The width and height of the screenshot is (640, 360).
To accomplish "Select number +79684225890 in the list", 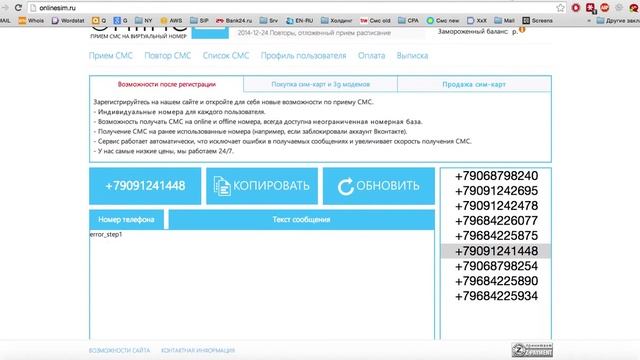I will pyautogui.click(x=496, y=281).
